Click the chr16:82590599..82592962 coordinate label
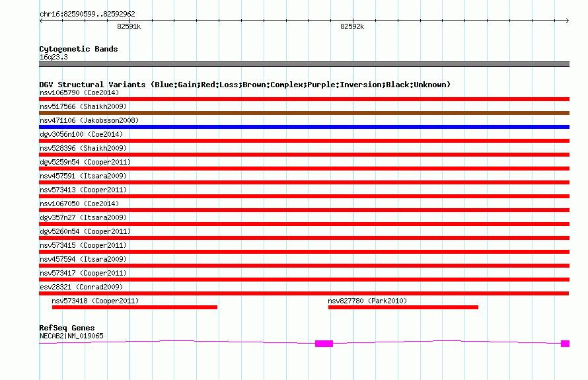Screen dimensions: 588x380 [87, 15]
